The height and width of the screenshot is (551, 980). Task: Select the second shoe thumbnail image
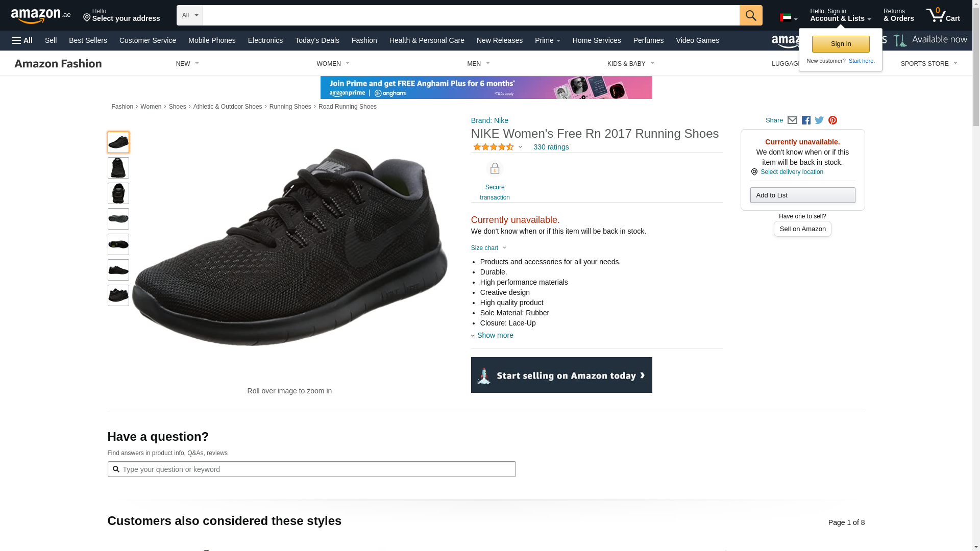point(118,168)
